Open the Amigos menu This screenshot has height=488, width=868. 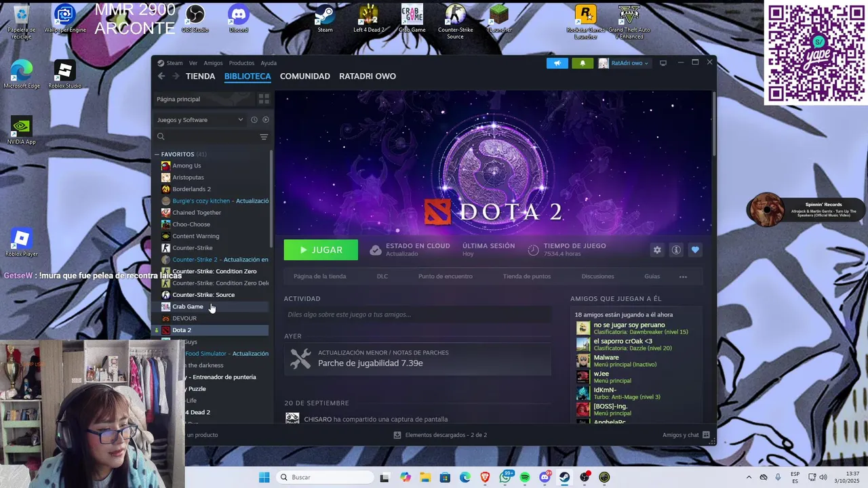(x=213, y=63)
